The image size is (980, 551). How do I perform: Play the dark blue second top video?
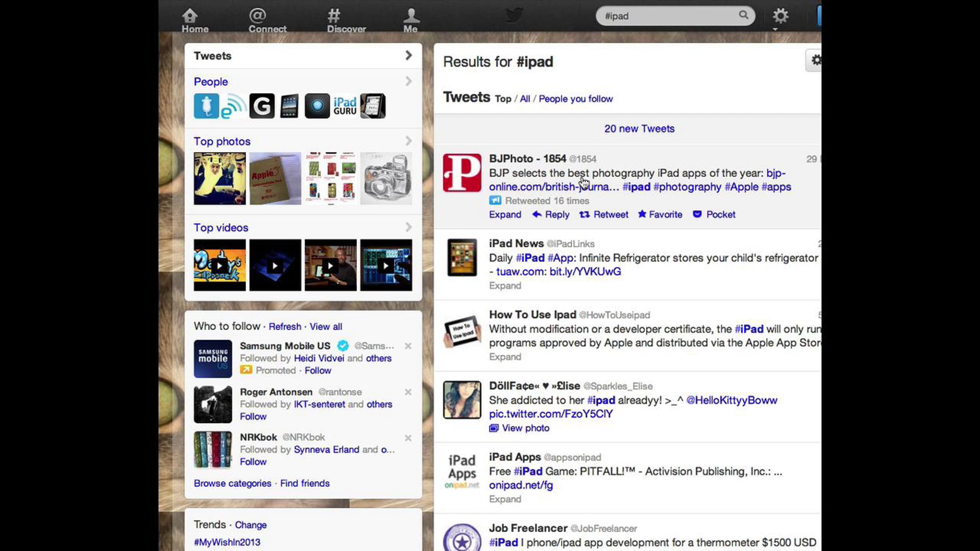click(x=275, y=265)
